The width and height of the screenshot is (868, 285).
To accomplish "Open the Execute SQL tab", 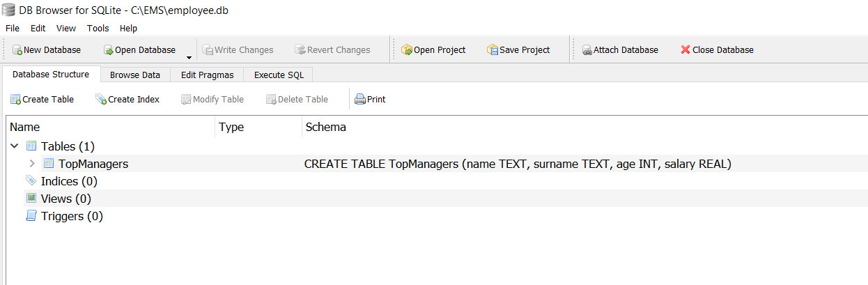I will 279,75.
